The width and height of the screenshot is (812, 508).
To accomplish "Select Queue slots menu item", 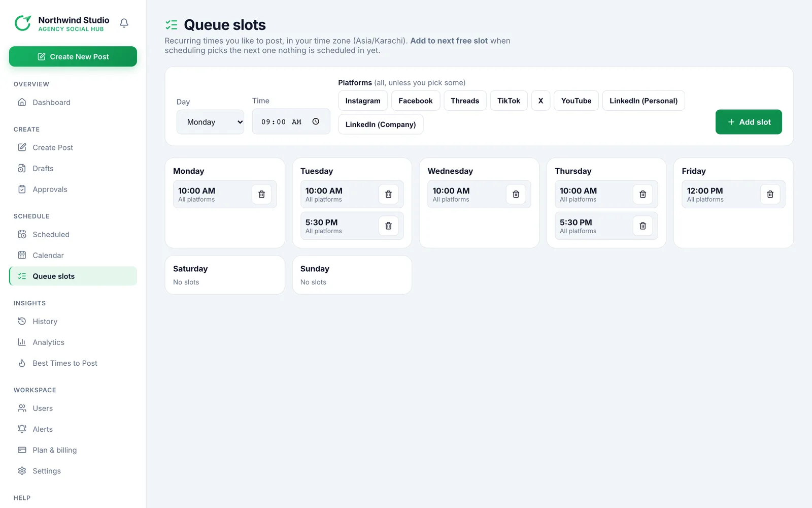I will coord(73,276).
